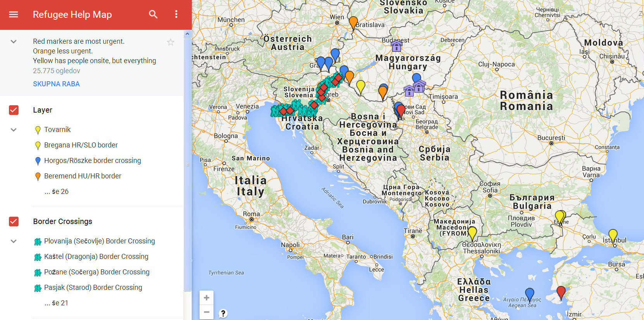Click the yellow marker east of Zagreb
The width and height of the screenshot is (644, 320).
pyautogui.click(x=361, y=87)
